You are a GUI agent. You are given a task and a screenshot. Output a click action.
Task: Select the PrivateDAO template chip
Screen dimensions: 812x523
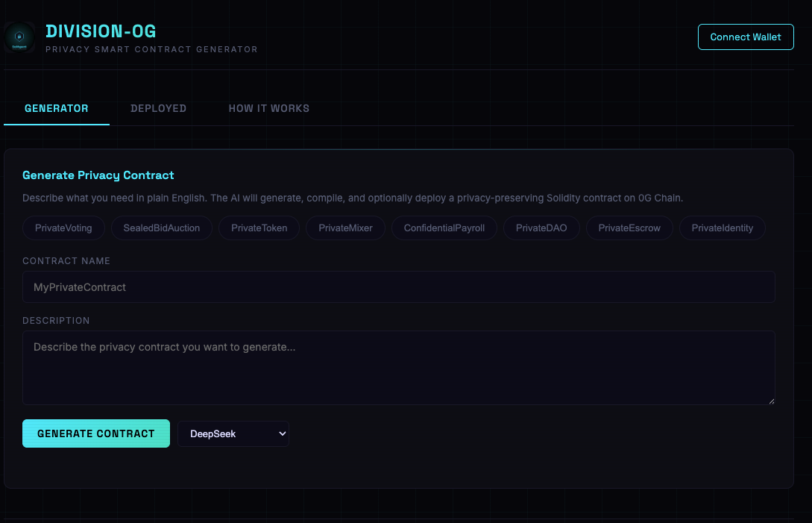pos(541,228)
